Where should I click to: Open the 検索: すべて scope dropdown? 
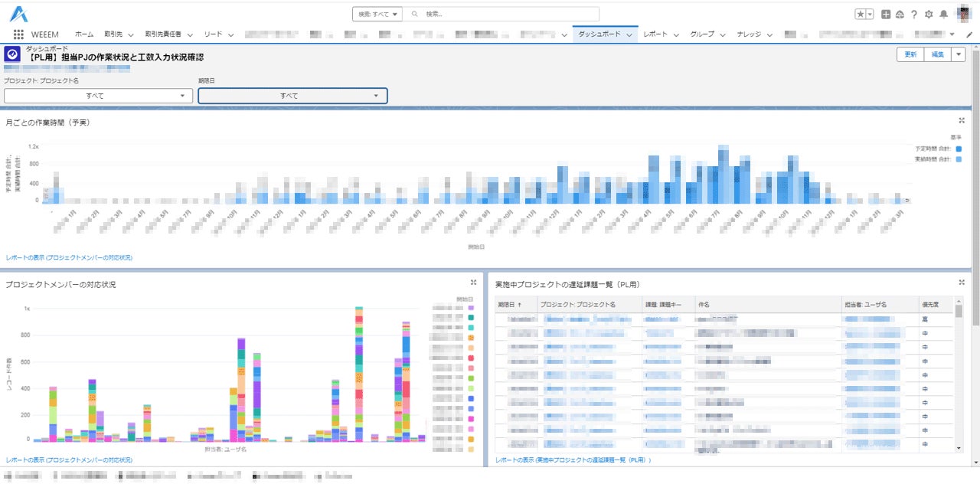tap(378, 14)
